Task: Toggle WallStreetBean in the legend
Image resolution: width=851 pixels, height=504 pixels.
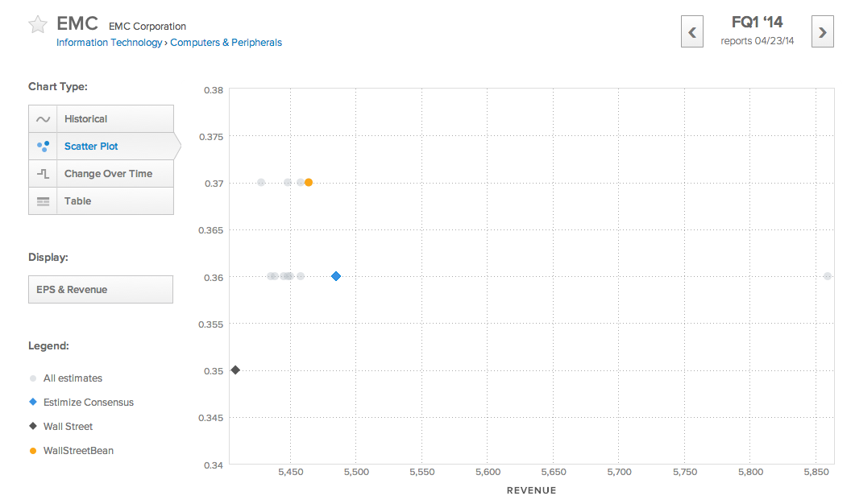Action: pos(33,450)
